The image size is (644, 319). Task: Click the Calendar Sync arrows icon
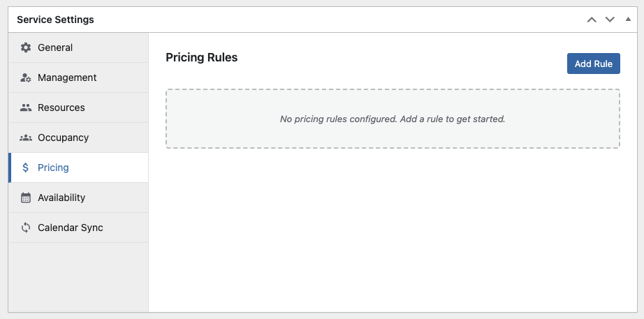click(x=26, y=228)
